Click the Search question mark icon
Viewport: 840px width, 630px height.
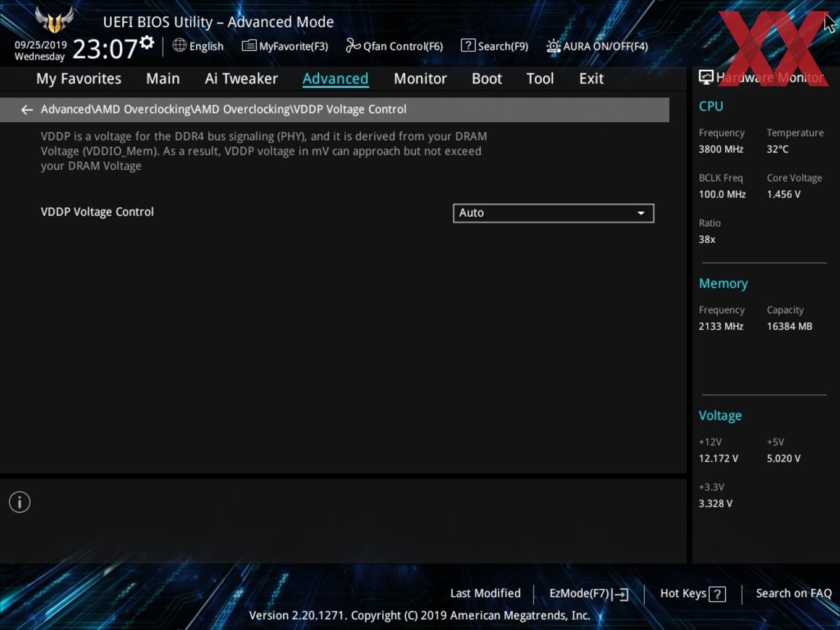click(x=468, y=45)
